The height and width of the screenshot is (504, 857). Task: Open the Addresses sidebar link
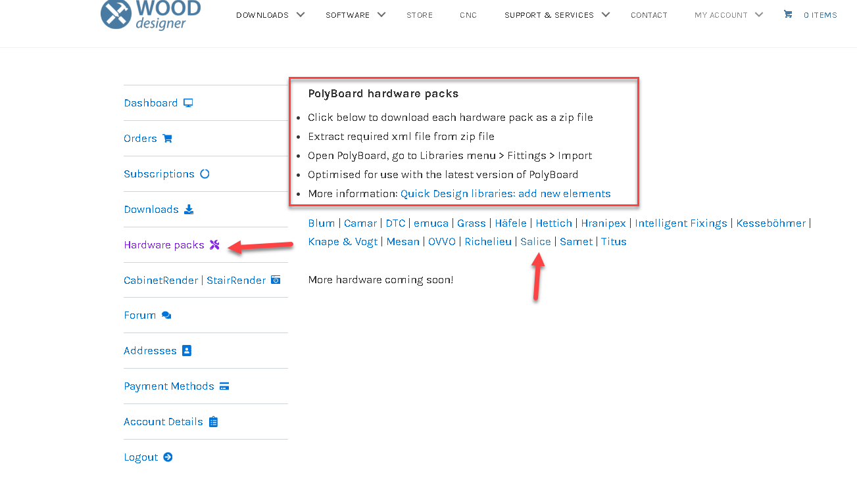pyautogui.click(x=150, y=351)
